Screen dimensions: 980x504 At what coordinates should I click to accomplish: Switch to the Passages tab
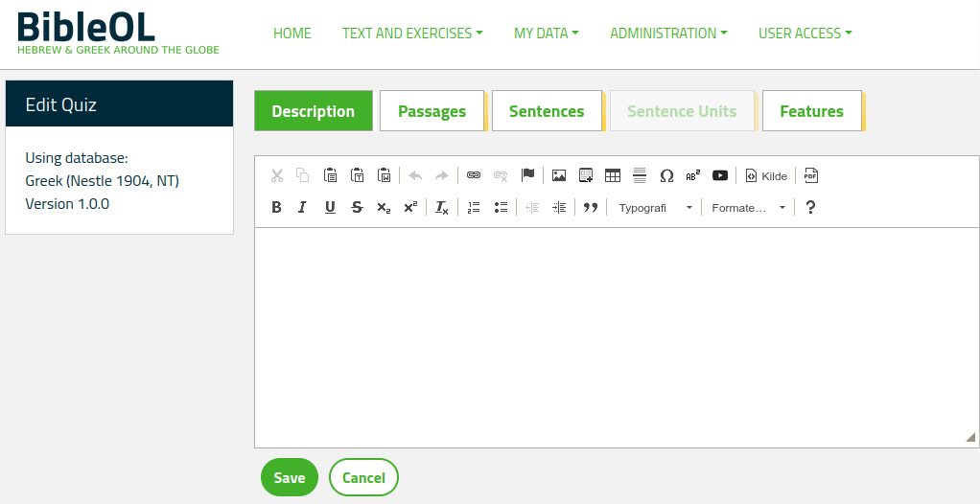coord(432,111)
